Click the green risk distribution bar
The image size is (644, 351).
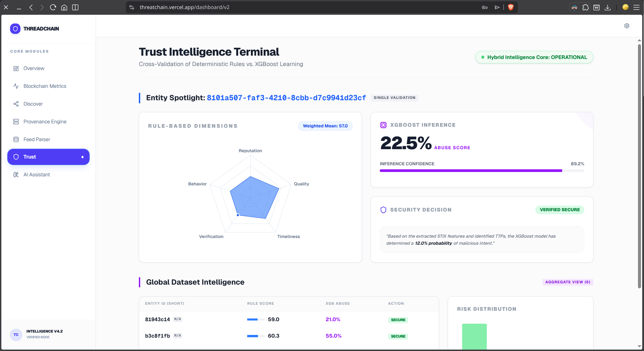coord(474,337)
